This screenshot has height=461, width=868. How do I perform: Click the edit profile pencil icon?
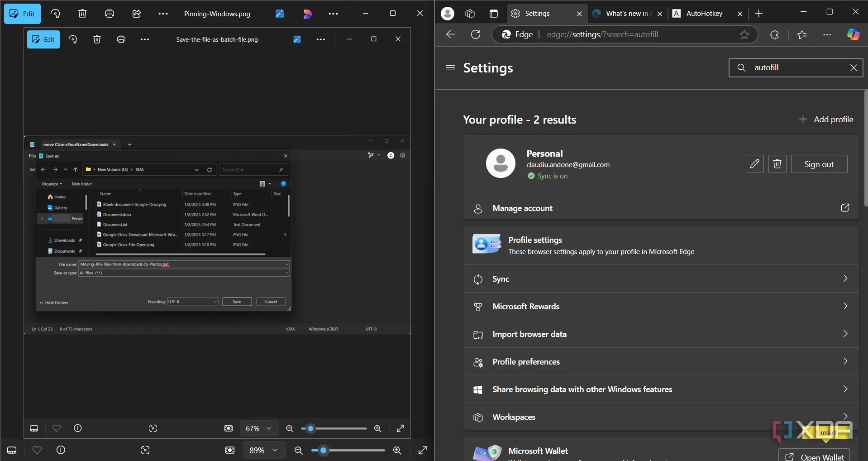[754, 164]
